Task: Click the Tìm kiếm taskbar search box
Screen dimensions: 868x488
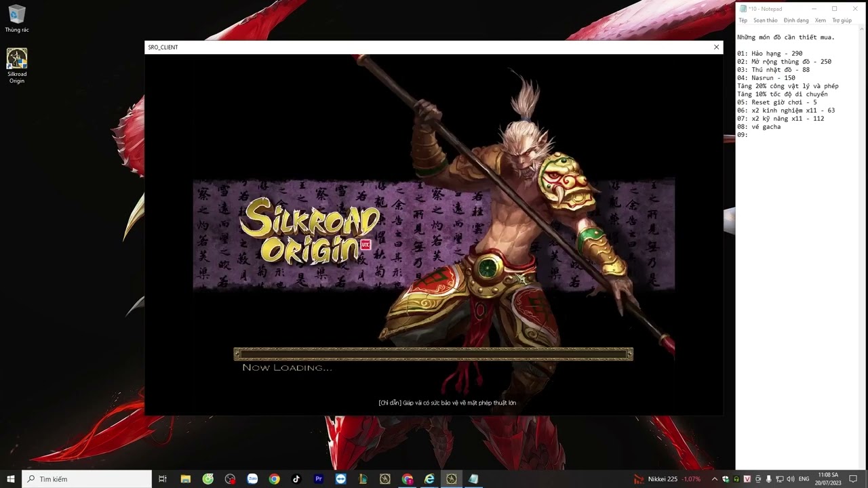Action: point(87,479)
